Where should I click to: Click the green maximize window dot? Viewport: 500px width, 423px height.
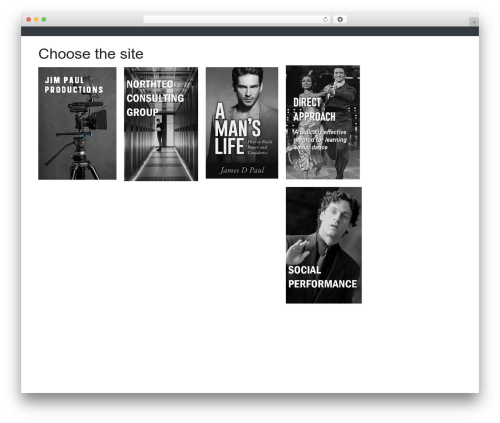click(x=44, y=19)
